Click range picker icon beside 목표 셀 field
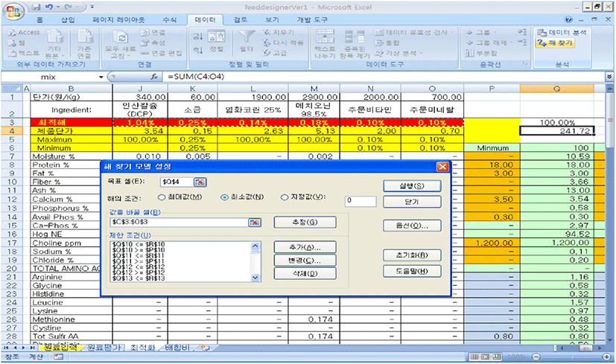616x364 pixels. pos(200,181)
